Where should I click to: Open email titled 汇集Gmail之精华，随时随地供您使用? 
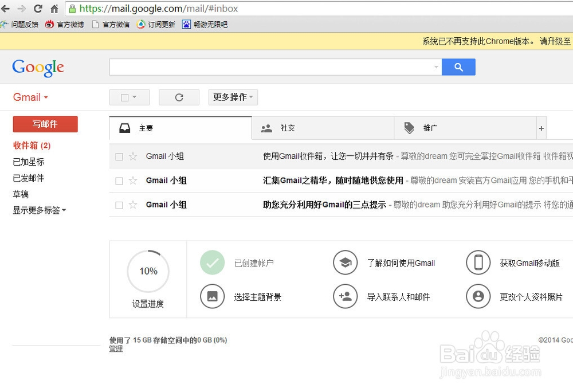pyautogui.click(x=333, y=181)
